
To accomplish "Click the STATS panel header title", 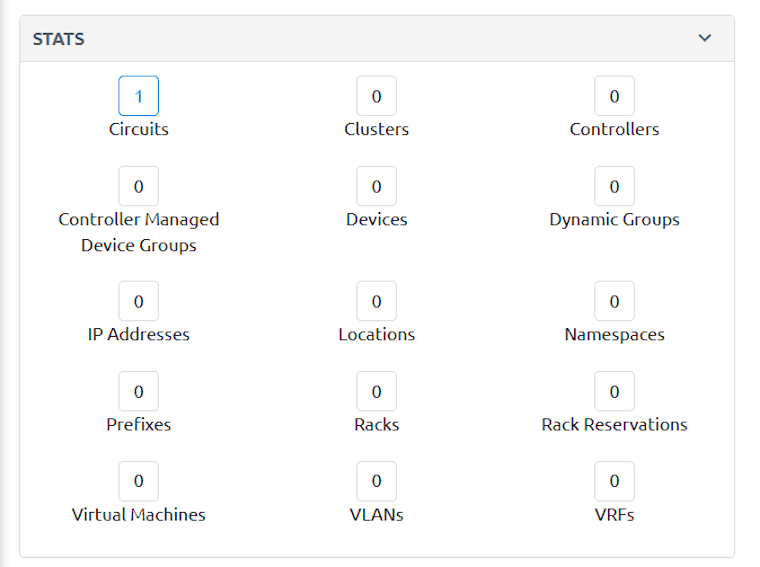I will point(59,39).
